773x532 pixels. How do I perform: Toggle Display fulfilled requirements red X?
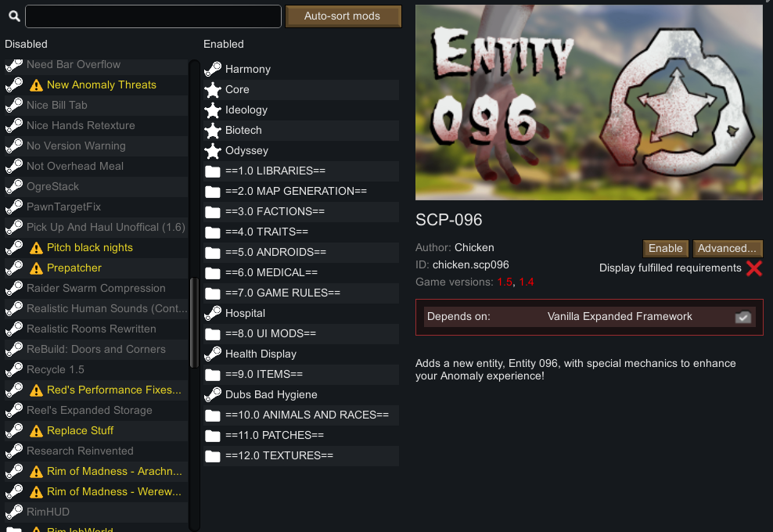pyautogui.click(x=753, y=268)
